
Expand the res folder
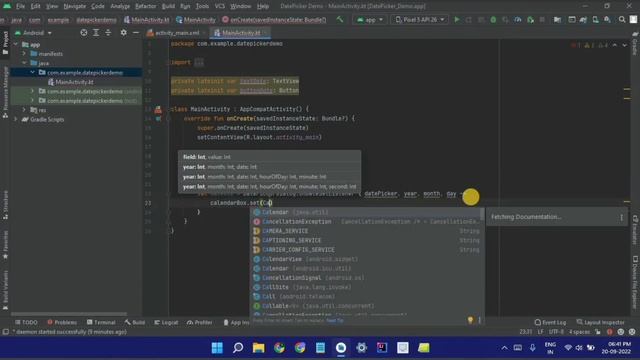24,110
